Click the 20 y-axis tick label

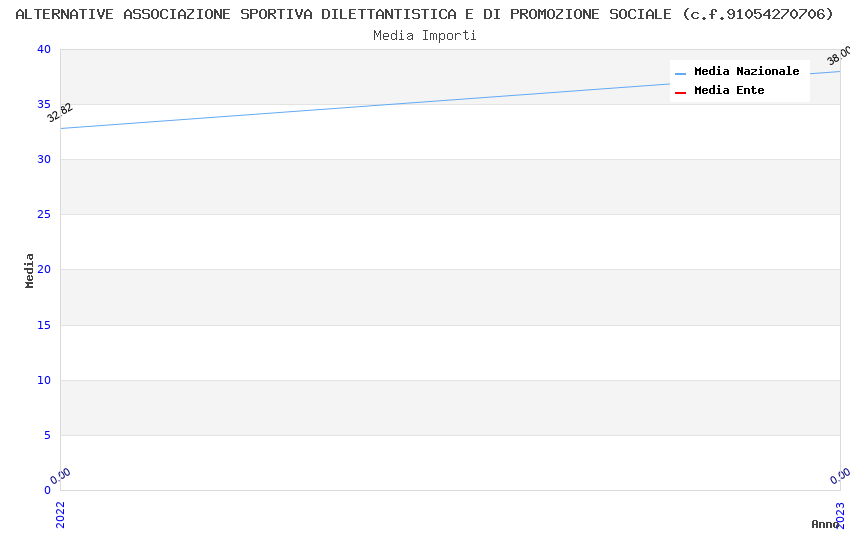click(x=43, y=270)
